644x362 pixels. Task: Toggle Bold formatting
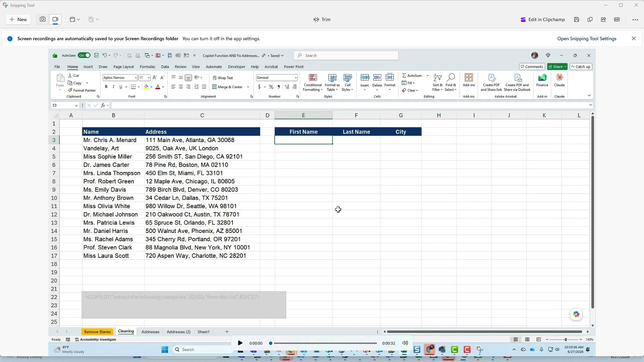(x=106, y=87)
